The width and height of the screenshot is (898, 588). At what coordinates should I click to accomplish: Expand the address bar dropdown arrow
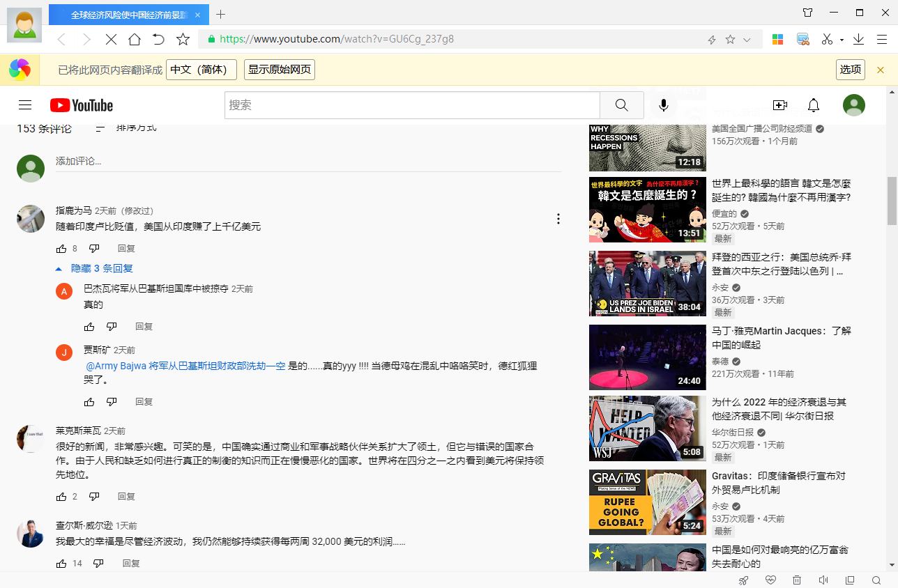[747, 40]
